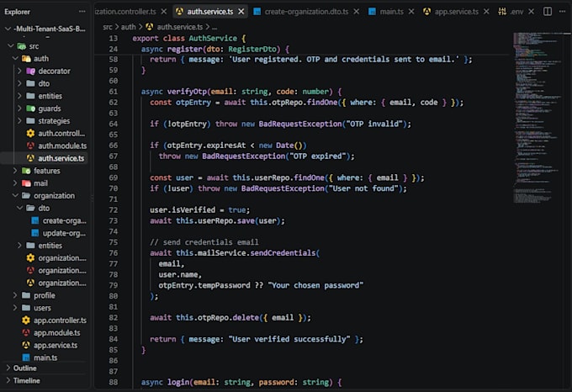572x392 pixels.
Task: Expand the features folder chevron
Action: pos(15,171)
